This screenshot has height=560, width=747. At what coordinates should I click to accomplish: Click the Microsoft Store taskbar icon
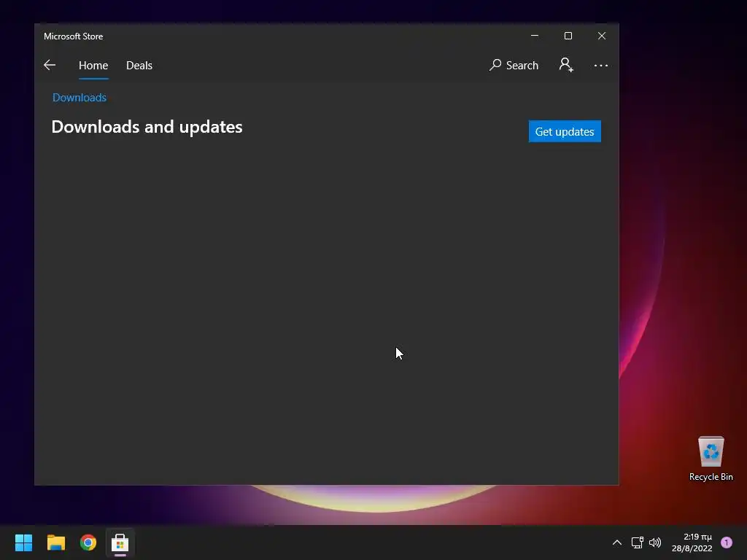120,542
